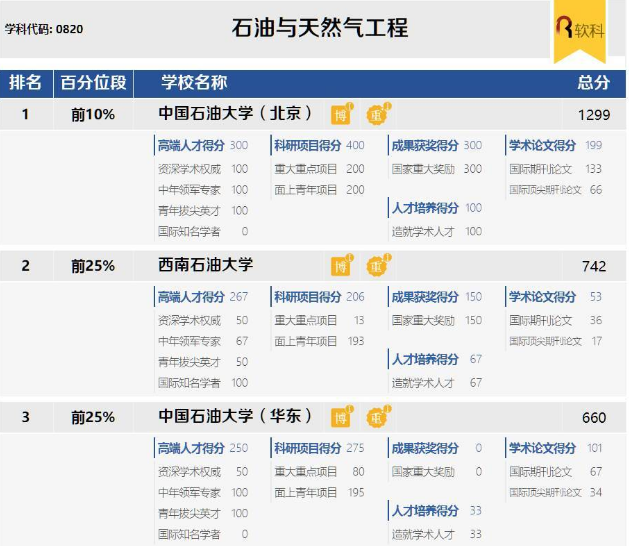Click the 学科代码: 0820 label
Viewport: 629px width, 546px height.
click(44, 29)
